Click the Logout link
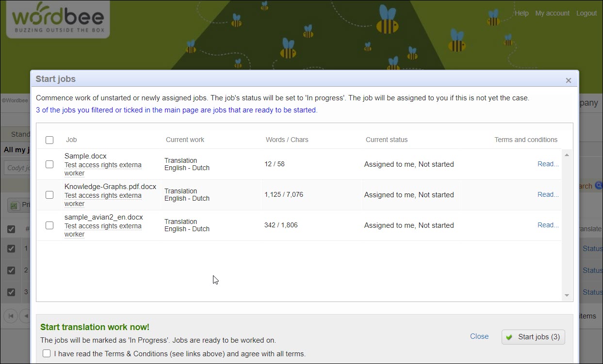 tap(586, 13)
